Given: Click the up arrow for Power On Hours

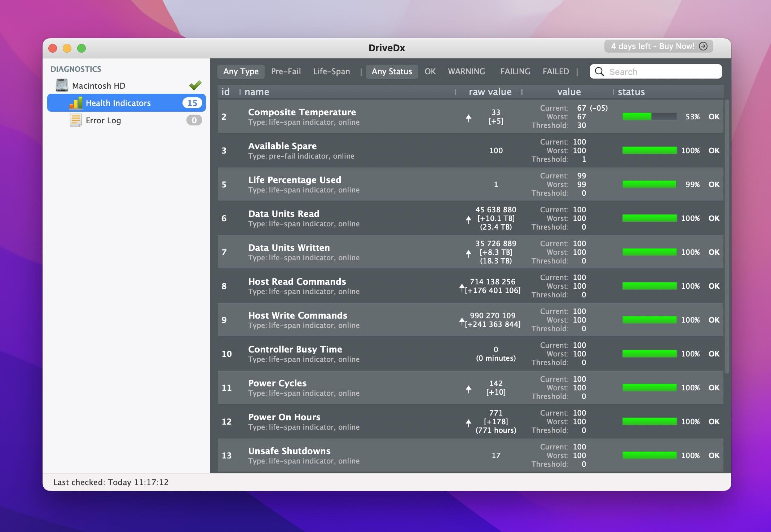Looking at the screenshot, I should (468, 423).
